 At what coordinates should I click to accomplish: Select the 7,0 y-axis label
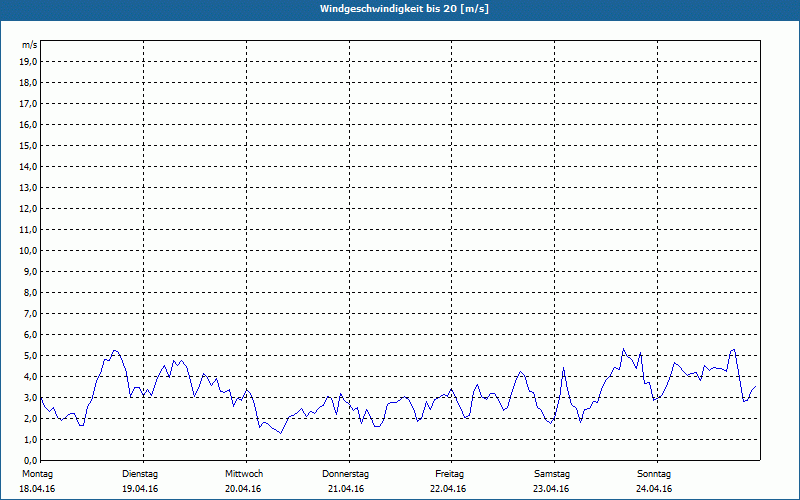(x=30, y=314)
